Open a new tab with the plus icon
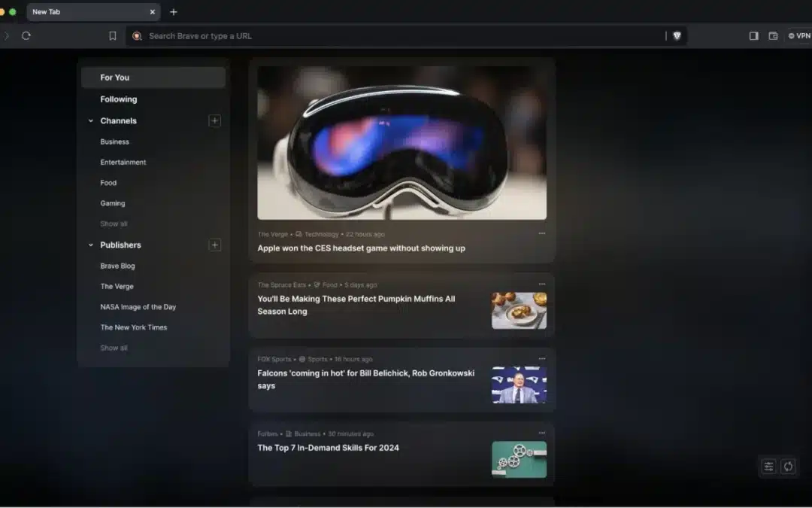Image resolution: width=812 pixels, height=508 pixels. coord(174,12)
